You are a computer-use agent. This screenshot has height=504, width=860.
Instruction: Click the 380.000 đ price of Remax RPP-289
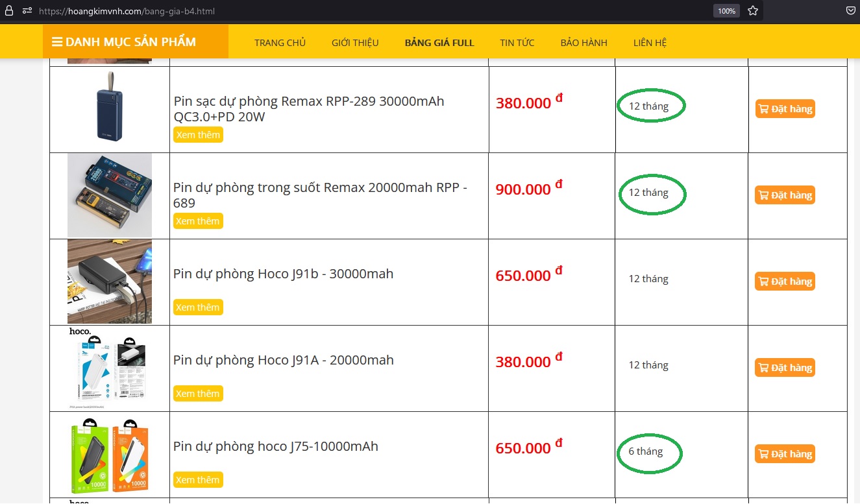tap(529, 102)
